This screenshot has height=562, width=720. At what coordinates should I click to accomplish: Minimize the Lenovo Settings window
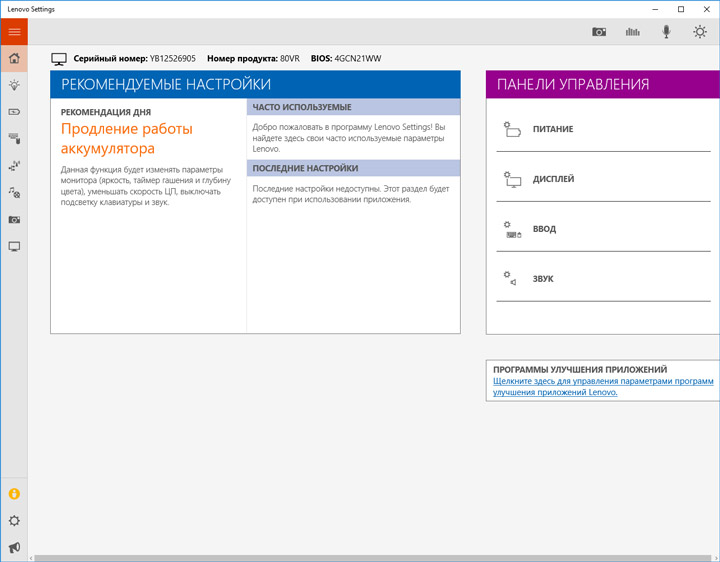655,9
